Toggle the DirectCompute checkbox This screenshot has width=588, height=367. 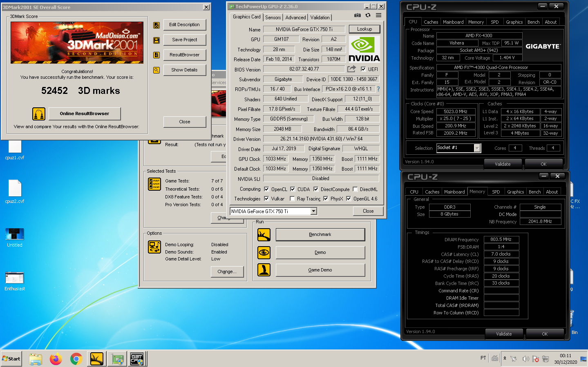(x=316, y=189)
